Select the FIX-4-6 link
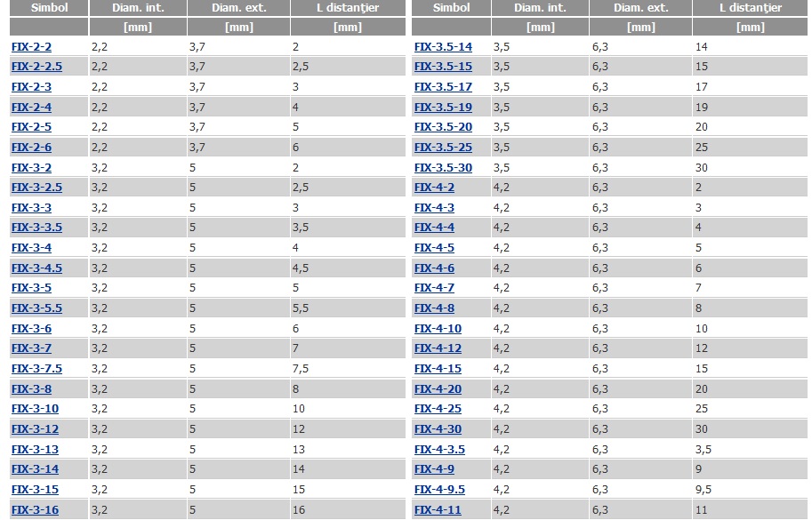The height and width of the screenshot is (520, 812). pos(435,268)
